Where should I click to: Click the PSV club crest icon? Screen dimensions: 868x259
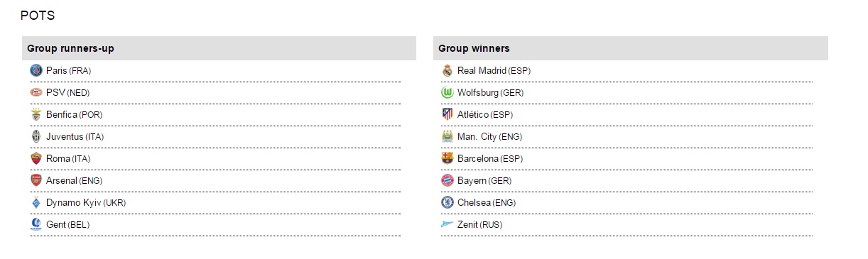(x=36, y=92)
